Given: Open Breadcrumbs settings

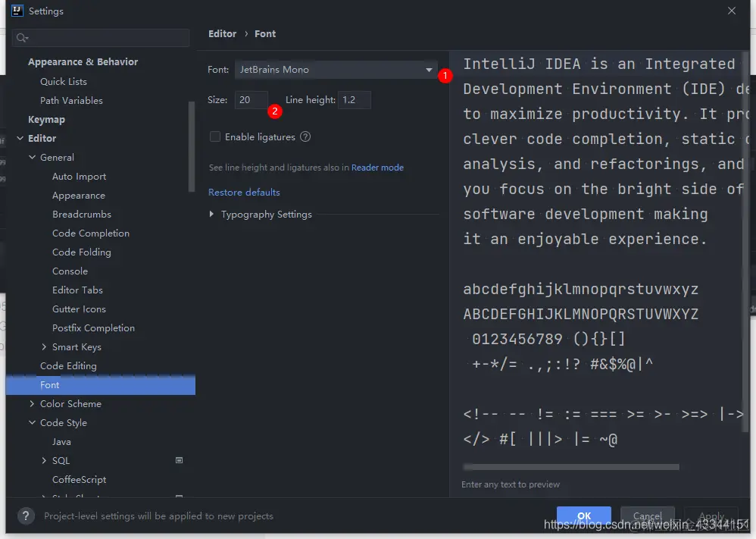Looking at the screenshot, I should pos(82,215).
